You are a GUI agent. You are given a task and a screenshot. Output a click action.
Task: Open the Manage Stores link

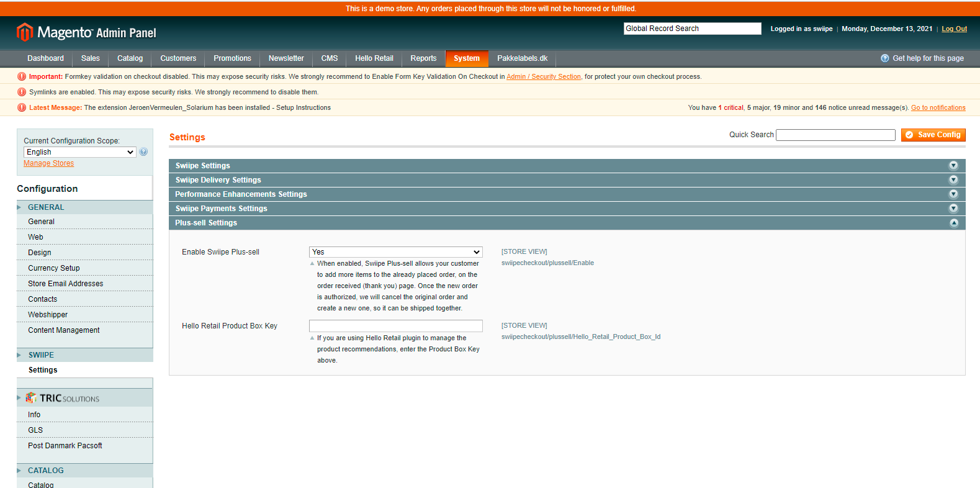tap(48, 163)
